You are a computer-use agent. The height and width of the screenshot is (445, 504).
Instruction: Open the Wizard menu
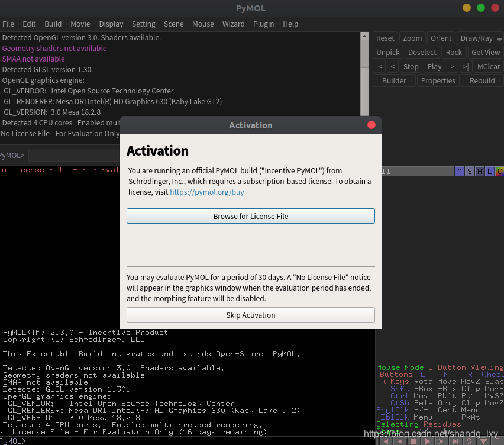click(233, 24)
